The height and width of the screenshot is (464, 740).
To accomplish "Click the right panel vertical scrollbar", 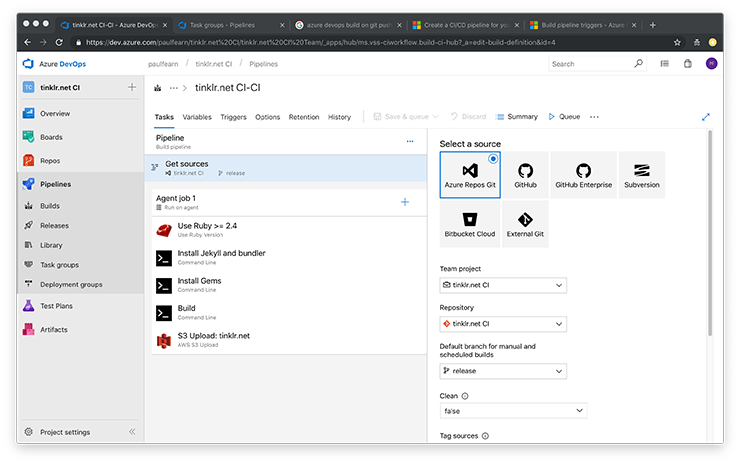I will click(710, 234).
